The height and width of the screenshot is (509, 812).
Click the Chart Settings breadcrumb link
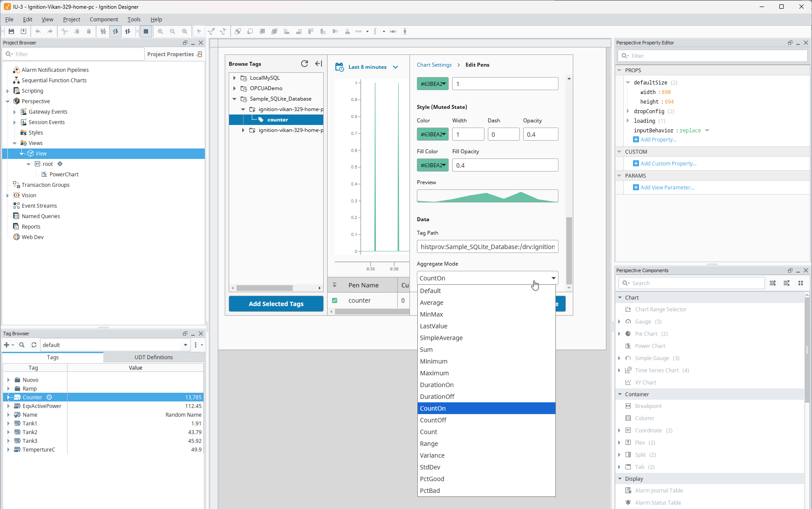coord(434,65)
